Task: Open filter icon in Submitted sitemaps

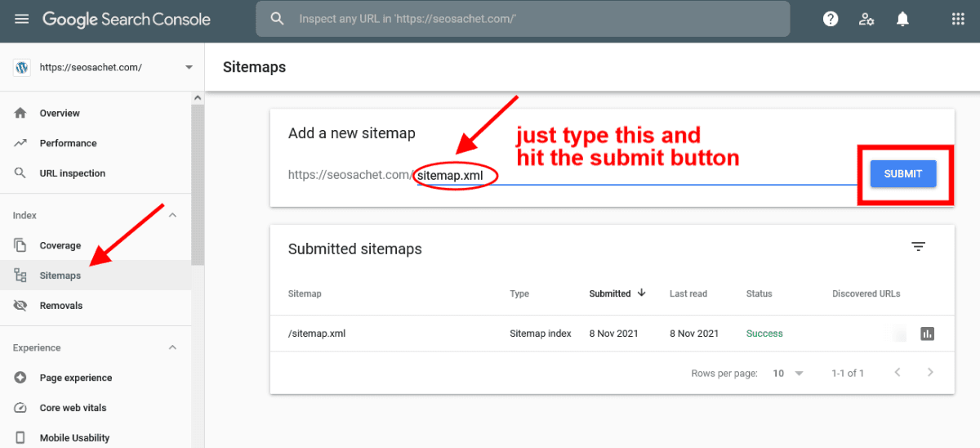Action: coord(919,246)
